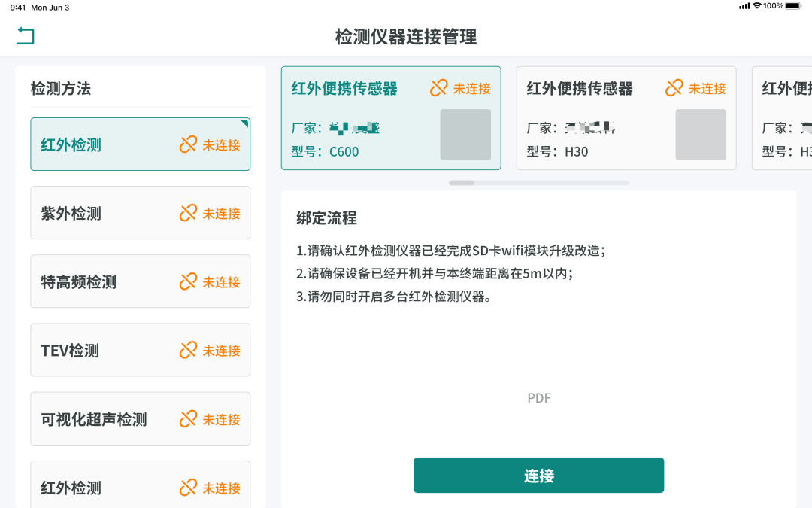Open the C600 sensor thumbnail image
This screenshot has width=812, height=508.
pos(465,135)
